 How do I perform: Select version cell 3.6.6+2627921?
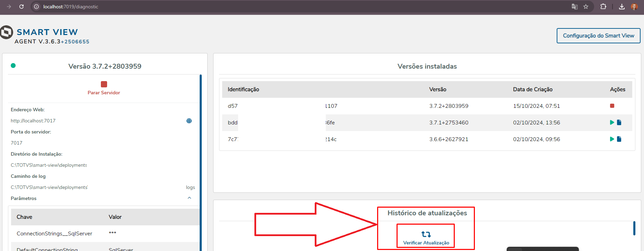click(449, 139)
